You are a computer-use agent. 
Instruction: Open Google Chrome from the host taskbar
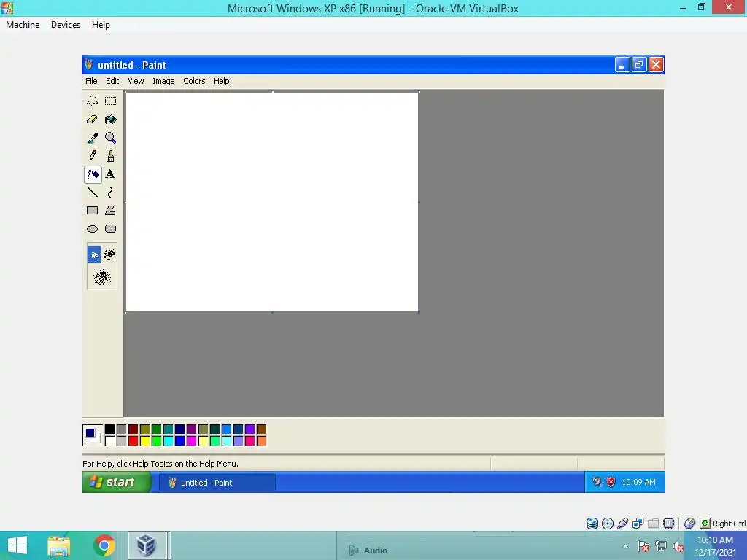(104, 545)
